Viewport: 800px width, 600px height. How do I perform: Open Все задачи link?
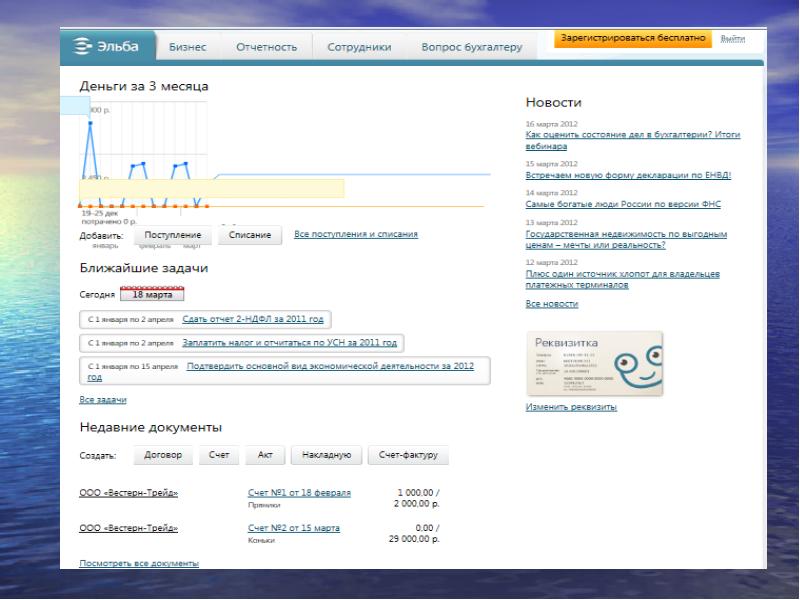(x=102, y=400)
